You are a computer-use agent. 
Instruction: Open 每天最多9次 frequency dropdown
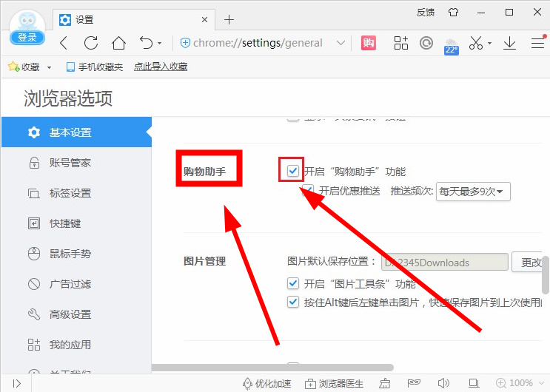pyautogui.click(x=473, y=192)
